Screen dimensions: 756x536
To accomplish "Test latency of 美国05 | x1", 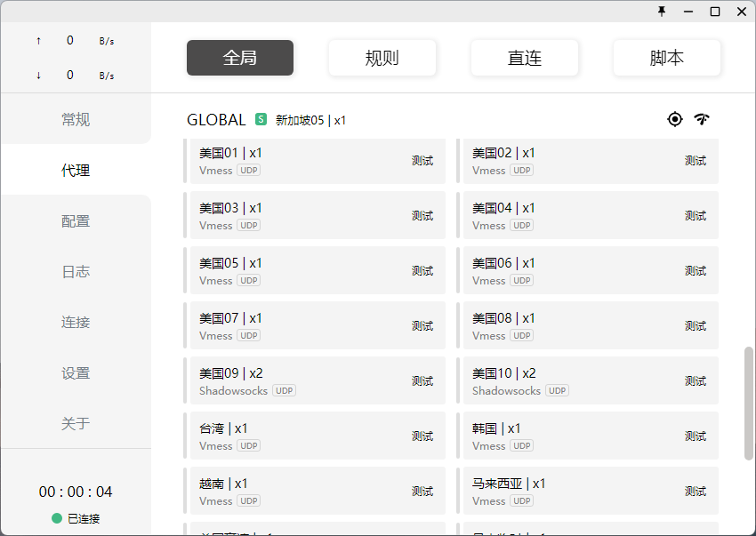I will [422, 270].
